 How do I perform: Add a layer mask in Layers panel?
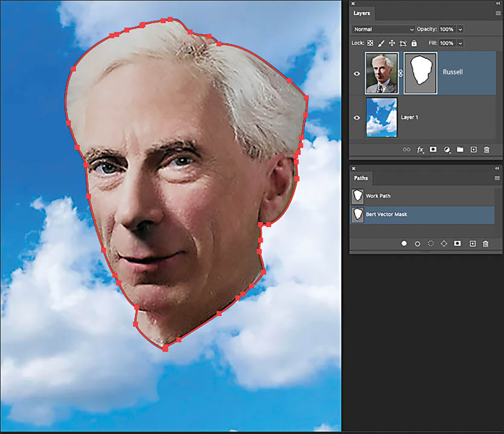[x=433, y=149]
